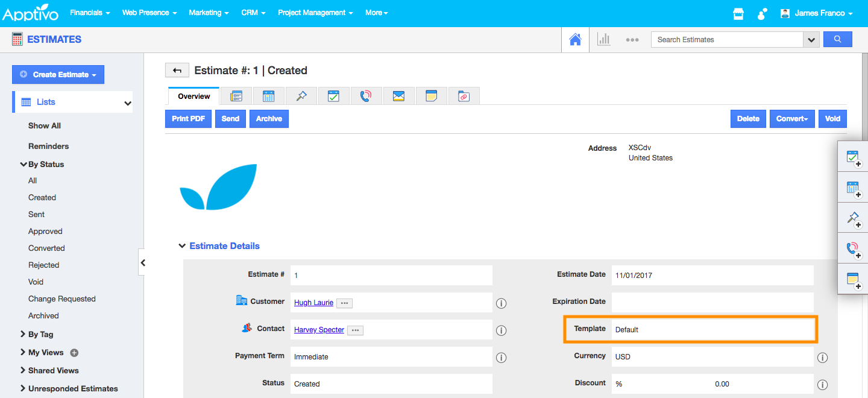Click the Template field showing Default
The width and height of the screenshot is (868, 398).
pos(712,330)
